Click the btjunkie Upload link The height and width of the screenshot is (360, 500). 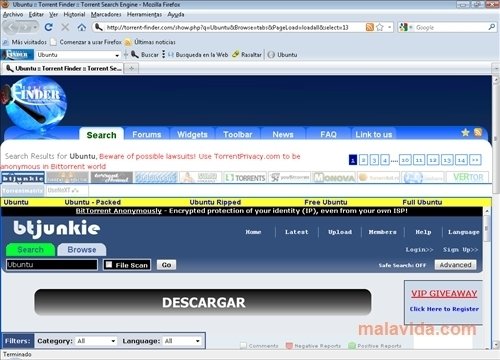[x=340, y=232]
